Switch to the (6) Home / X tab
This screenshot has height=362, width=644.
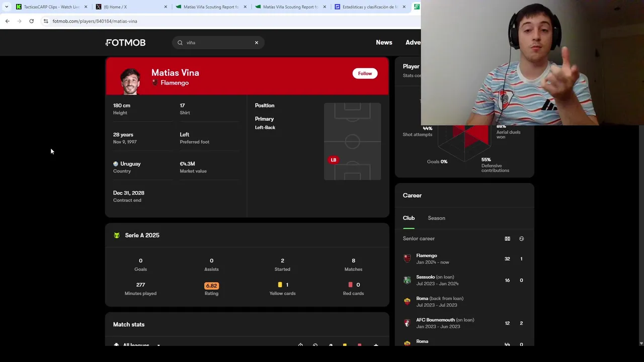click(131, 7)
